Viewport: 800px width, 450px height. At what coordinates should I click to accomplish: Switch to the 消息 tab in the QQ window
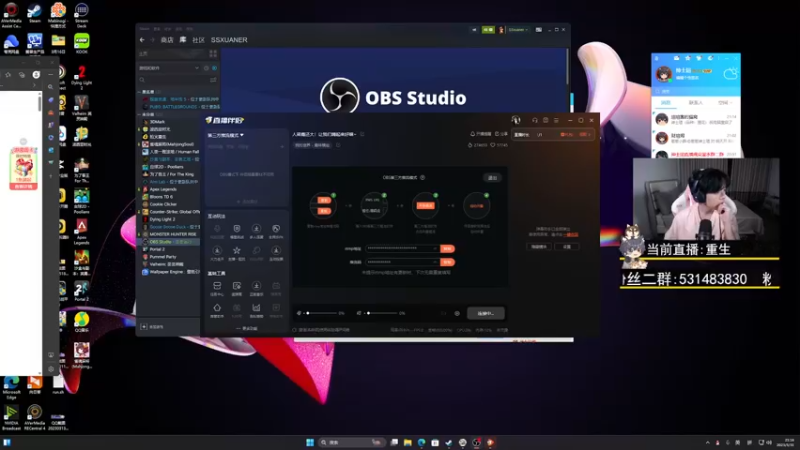pyautogui.click(x=666, y=103)
